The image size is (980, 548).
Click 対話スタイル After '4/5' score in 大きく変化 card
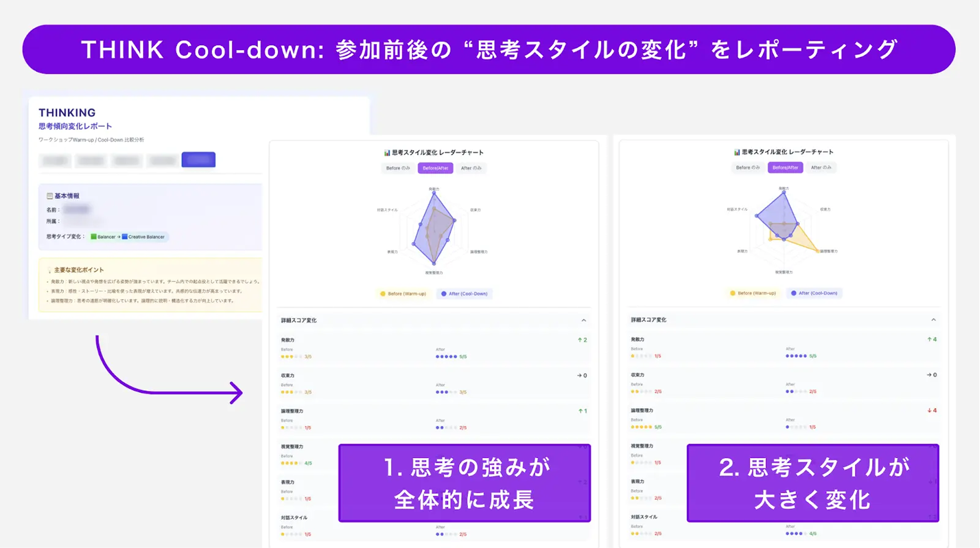[813, 534]
